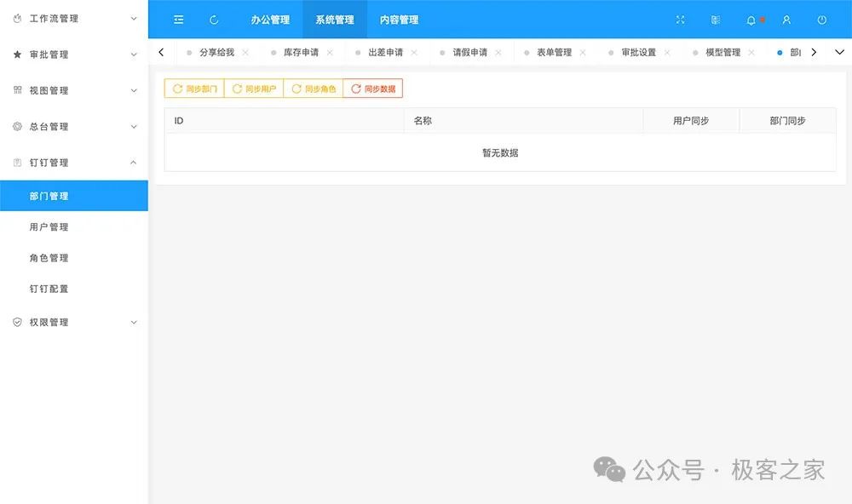Close the 表单管理 tab
Viewport: 852px width, 504px height.
[x=583, y=52]
